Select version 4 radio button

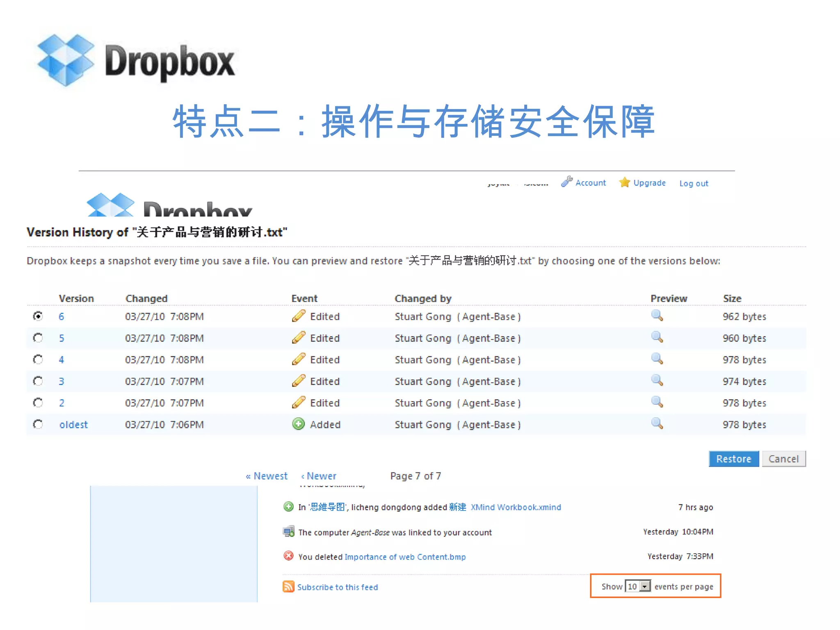38,359
